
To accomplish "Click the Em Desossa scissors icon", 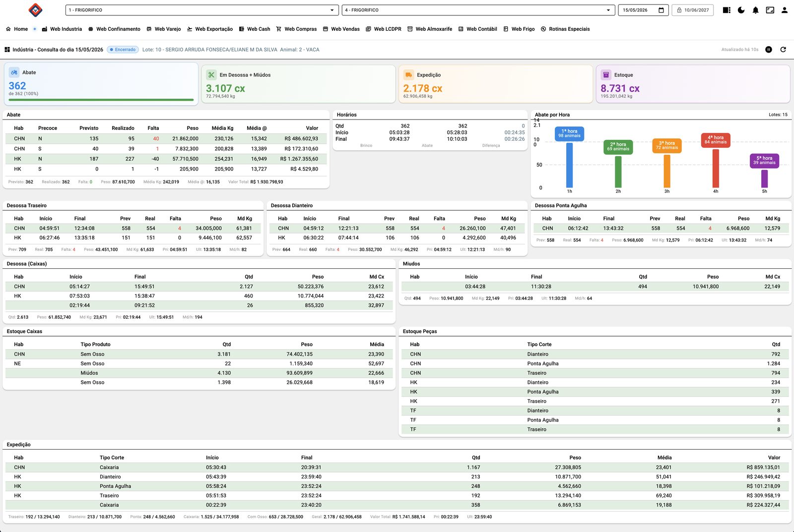I will click(211, 75).
